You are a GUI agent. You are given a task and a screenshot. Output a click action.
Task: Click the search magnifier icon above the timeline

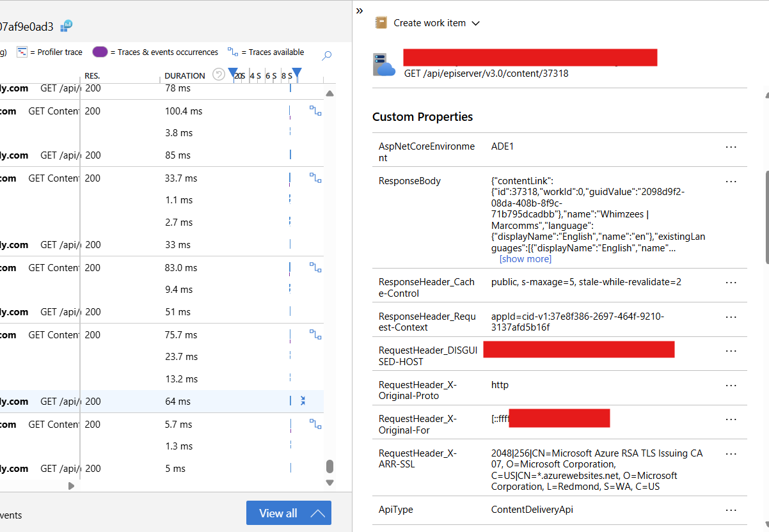click(x=326, y=56)
